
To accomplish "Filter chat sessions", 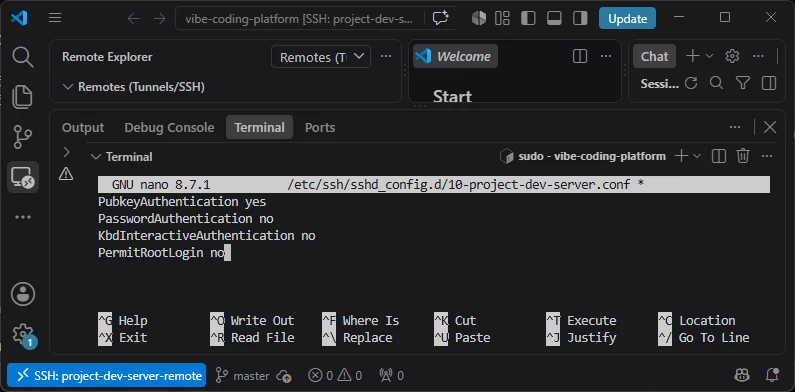I will coord(743,83).
